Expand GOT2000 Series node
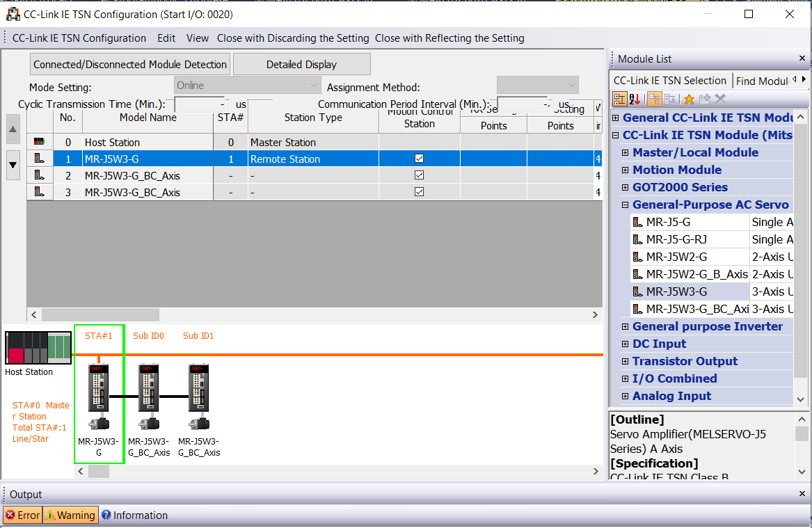Viewport: 812px width, 528px height. 625,187
